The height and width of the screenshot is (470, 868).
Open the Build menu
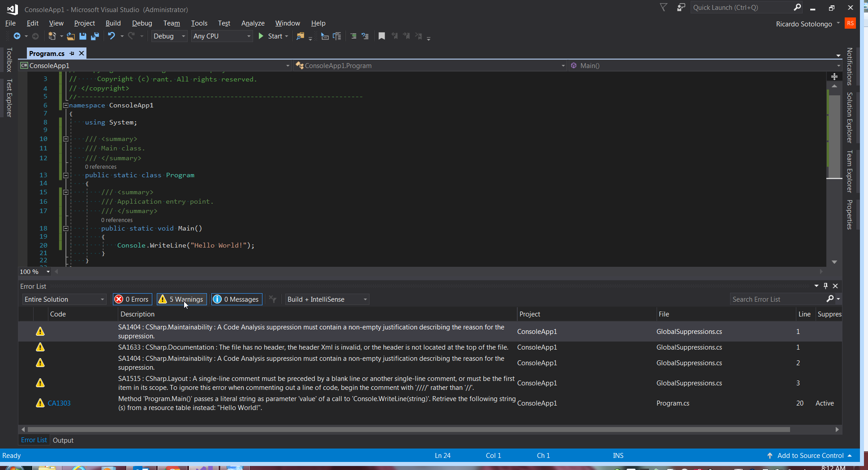pyautogui.click(x=113, y=23)
